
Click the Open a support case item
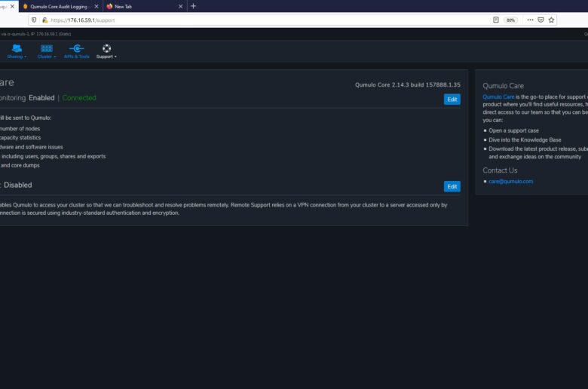513,130
